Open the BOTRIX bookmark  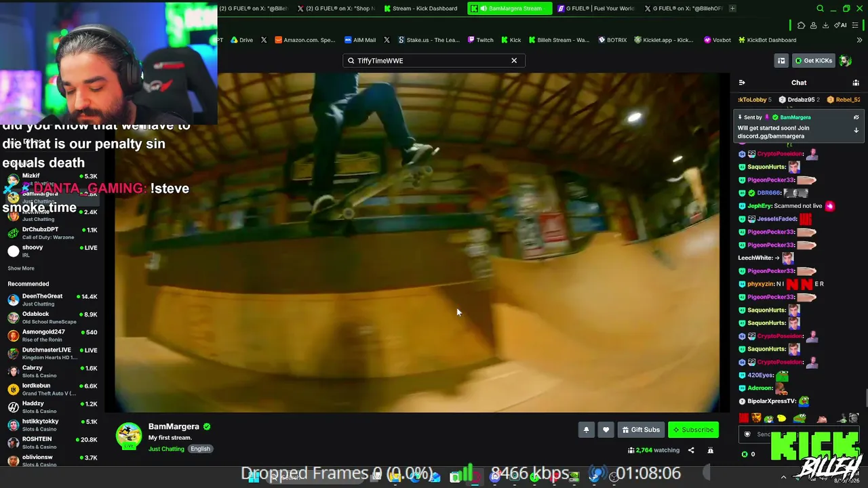coord(612,40)
